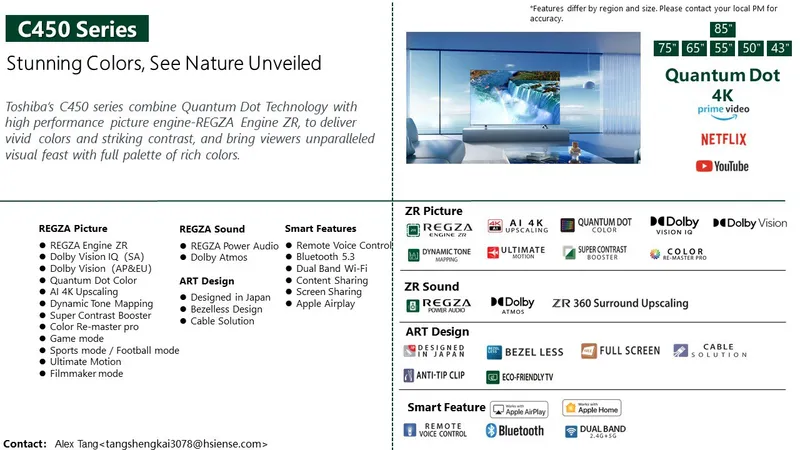Click the ZR 360 Surround Upscaling label

(620, 303)
